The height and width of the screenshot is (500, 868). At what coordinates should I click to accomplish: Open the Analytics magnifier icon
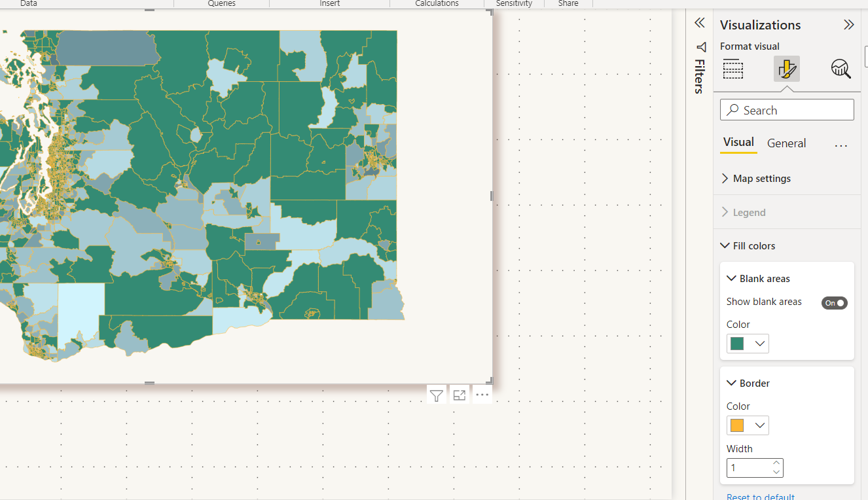841,69
